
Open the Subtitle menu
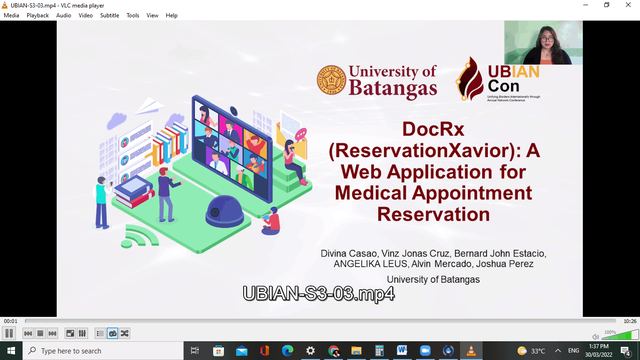pyautogui.click(x=109, y=16)
